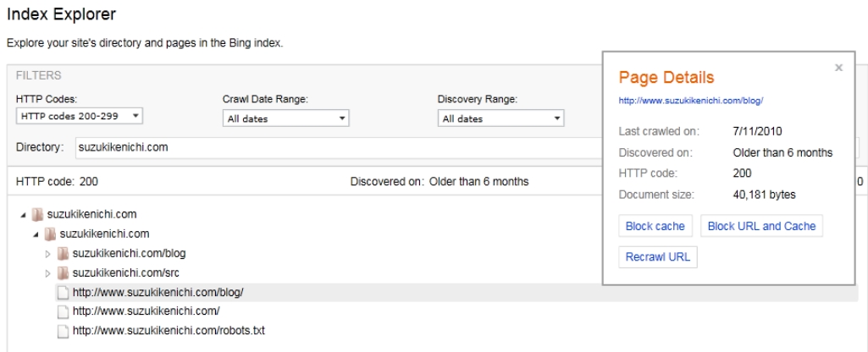Click the nested suzukikenichi.com folder icon
Image resolution: width=868 pixels, height=352 pixels.
[x=50, y=234]
